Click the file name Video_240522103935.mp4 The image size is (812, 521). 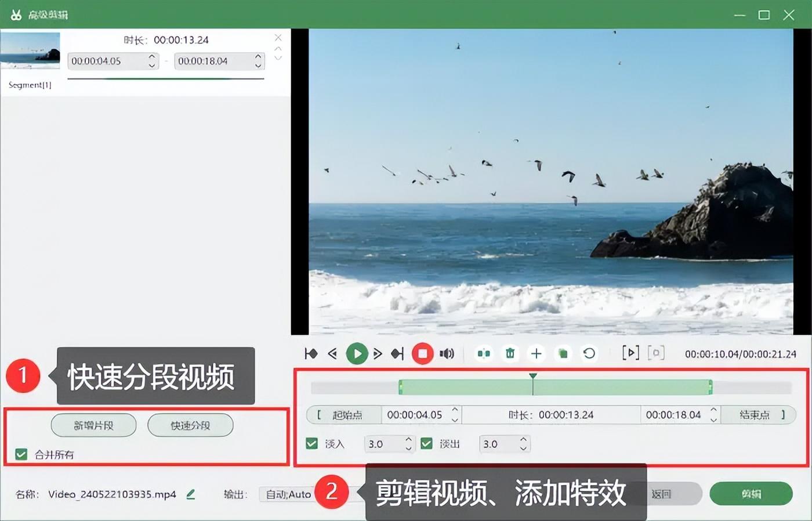pos(112,494)
